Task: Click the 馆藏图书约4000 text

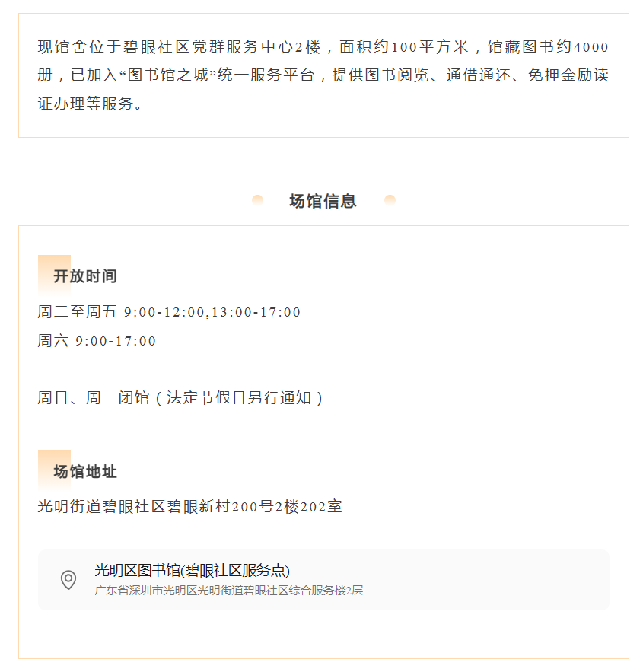Action: coord(548,47)
